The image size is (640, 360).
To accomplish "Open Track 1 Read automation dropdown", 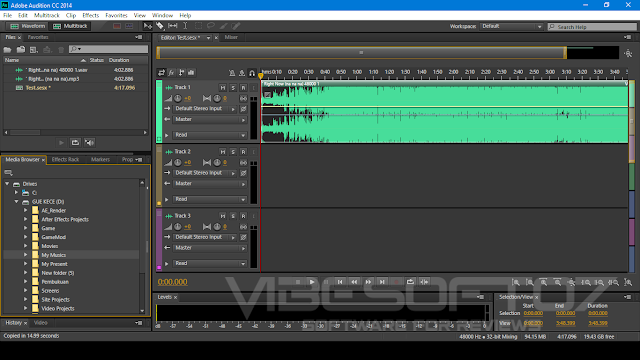I will 210,135.
